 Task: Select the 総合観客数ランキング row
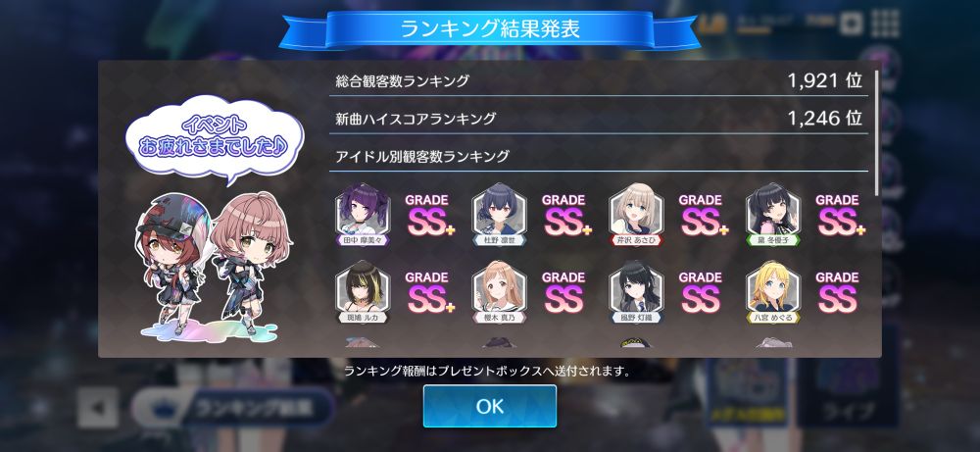pyautogui.click(x=599, y=80)
